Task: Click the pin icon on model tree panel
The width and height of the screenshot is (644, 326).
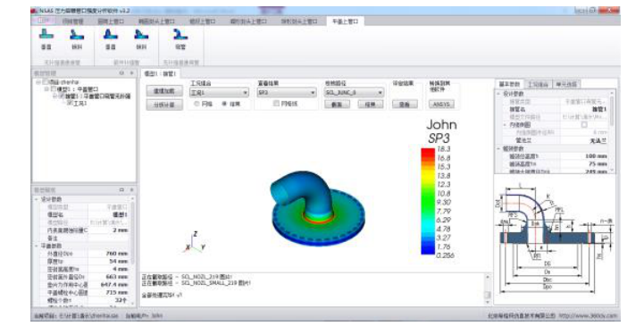Action: click(121, 73)
